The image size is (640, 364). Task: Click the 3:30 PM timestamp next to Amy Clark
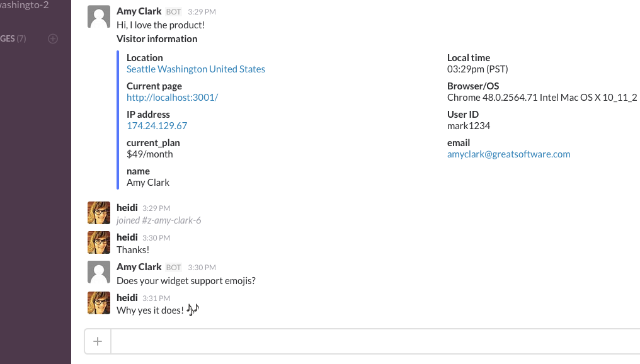[202, 268]
